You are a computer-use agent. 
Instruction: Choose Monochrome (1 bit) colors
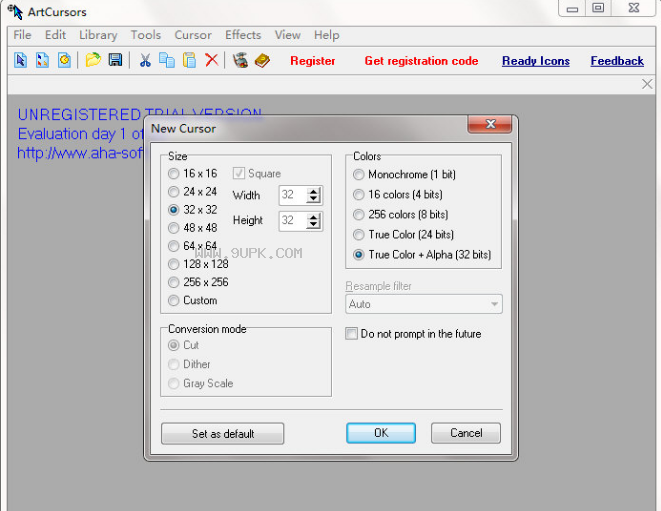pyautogui.click(x=404, y=175)
